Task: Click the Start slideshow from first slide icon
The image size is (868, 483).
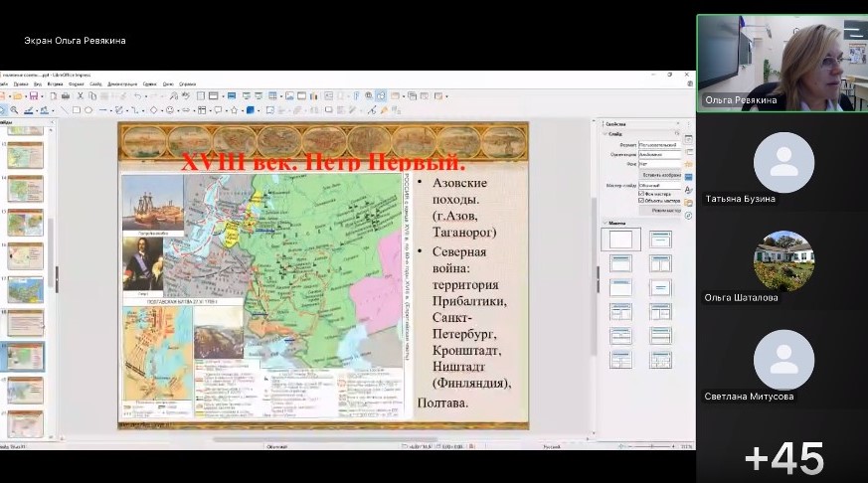Action: click(x=247, y=95)
